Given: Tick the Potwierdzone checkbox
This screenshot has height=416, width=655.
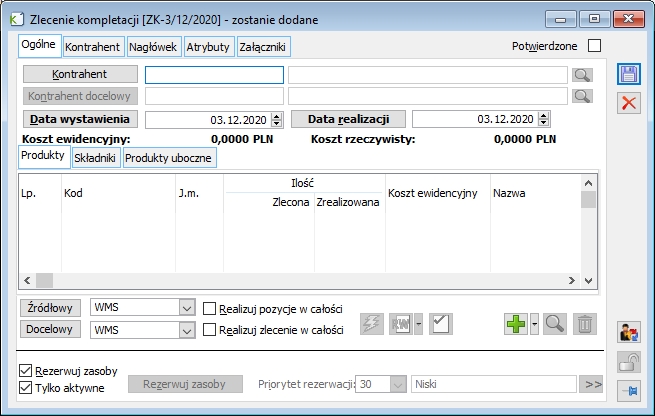Looking at the screenshot, I should pyautogui.click(x=595, y=46).
